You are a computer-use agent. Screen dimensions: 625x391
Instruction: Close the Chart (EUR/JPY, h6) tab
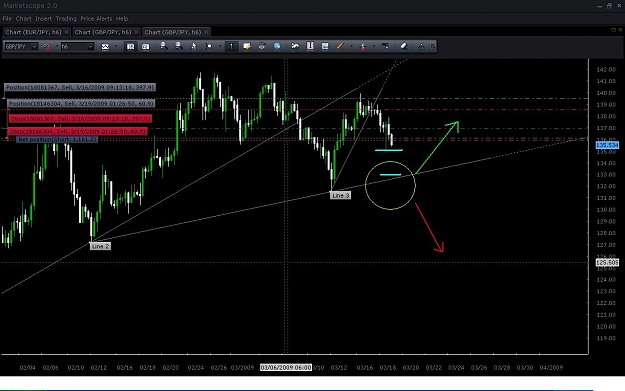coord(67,32)
